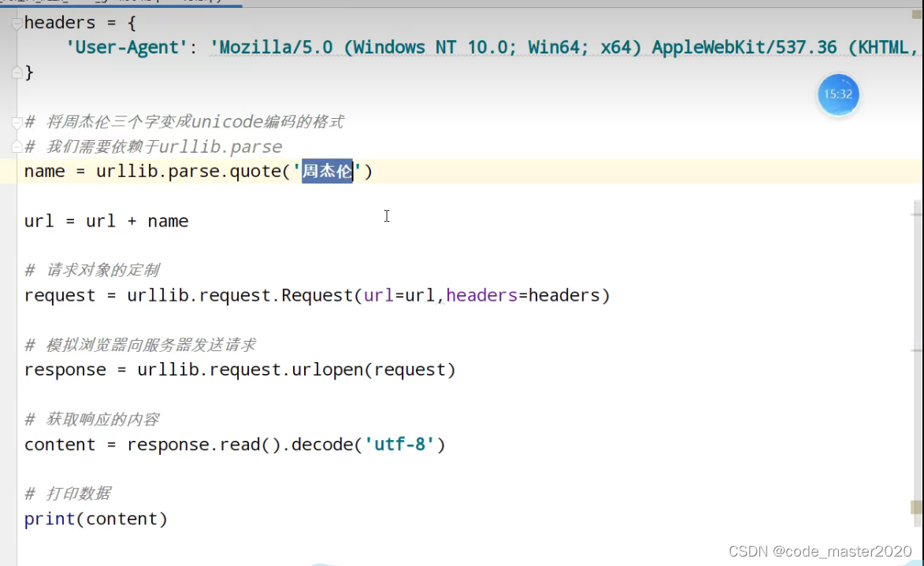Click the purple 'headers' keyword argument
924x566 pixels.
click(x=481, y=295)
